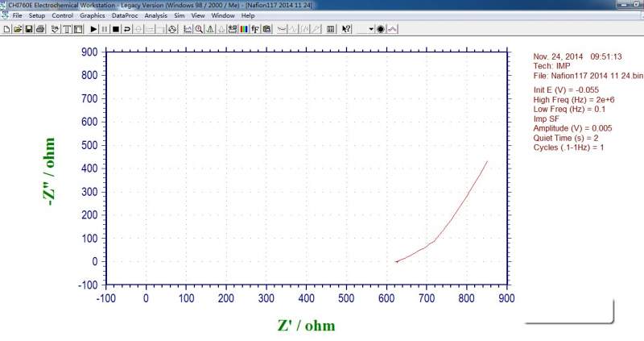This screenshot has height=341, width=644.
Task: Expand the toolbar dropdown arrow
Action: 371,29
